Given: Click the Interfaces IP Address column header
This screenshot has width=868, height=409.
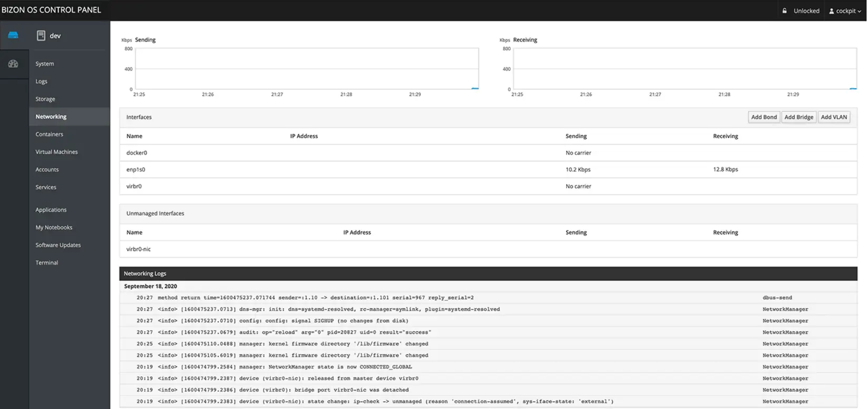Looking at the screenshot, I should [304, 136].
